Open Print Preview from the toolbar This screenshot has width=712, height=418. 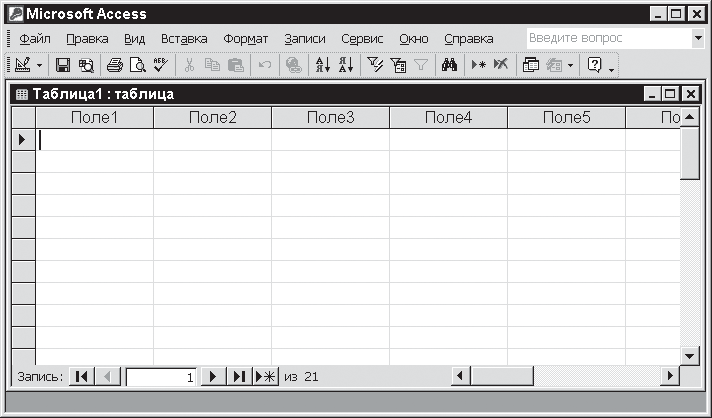tap(137, 65)
